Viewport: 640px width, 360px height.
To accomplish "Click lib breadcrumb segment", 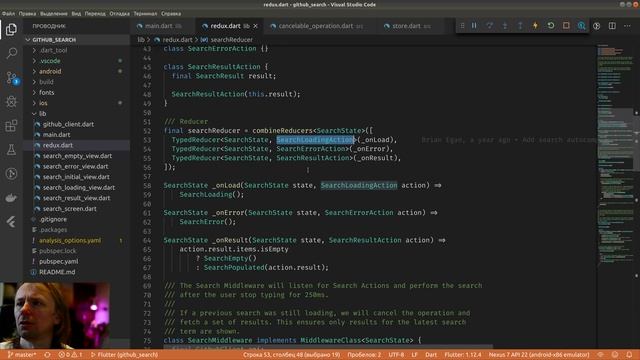I will tap(141, 40).
